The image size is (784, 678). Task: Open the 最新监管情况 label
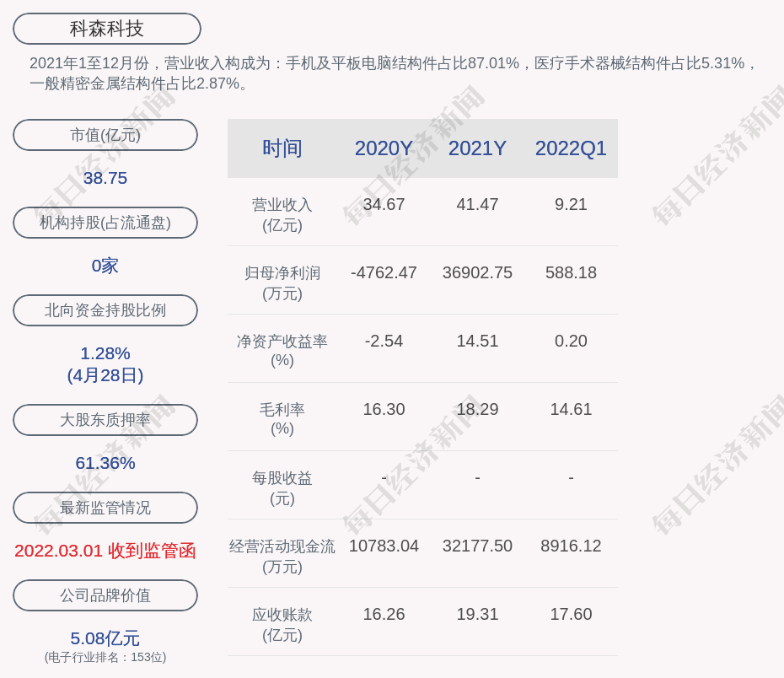point(105,508)
